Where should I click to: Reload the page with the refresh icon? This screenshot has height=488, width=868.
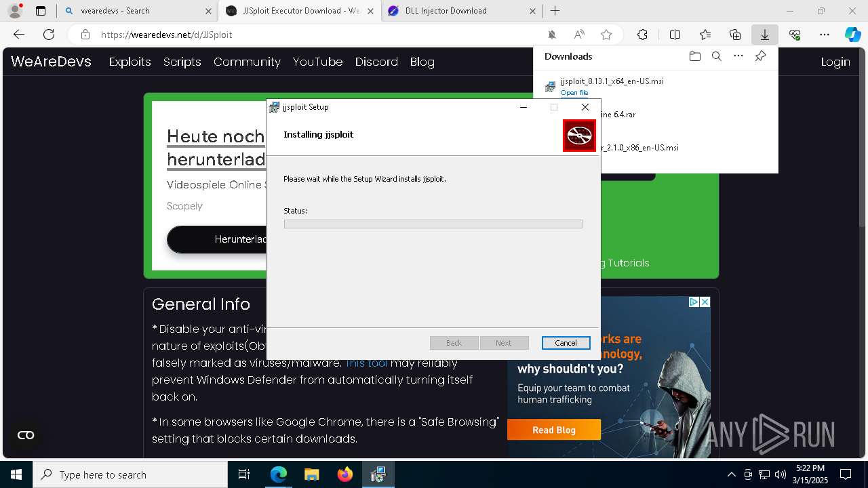pos(49,35)
